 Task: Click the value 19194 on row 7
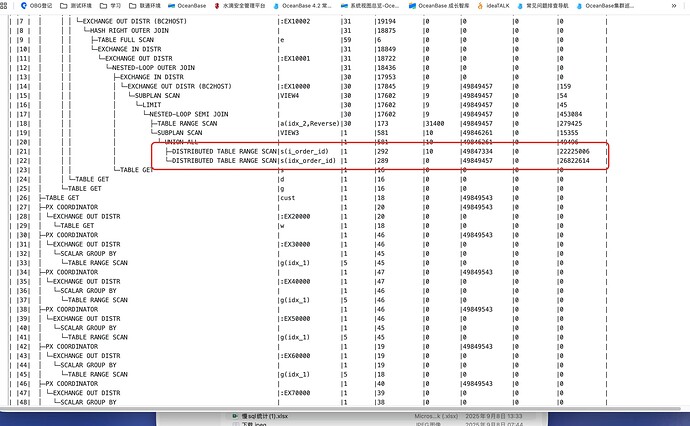click(x=386, y=21)
